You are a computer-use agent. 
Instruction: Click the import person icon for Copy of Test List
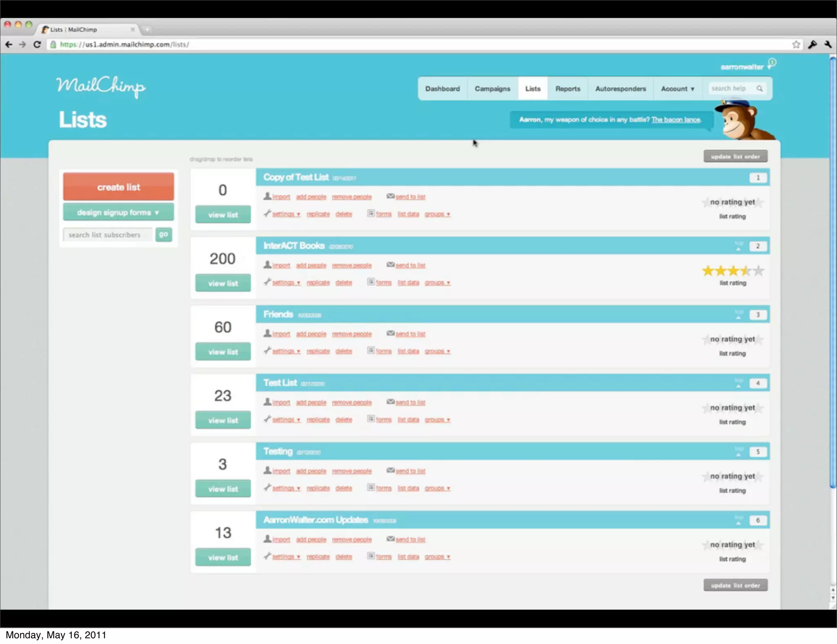pyautogui.click(x=267, y=197)
